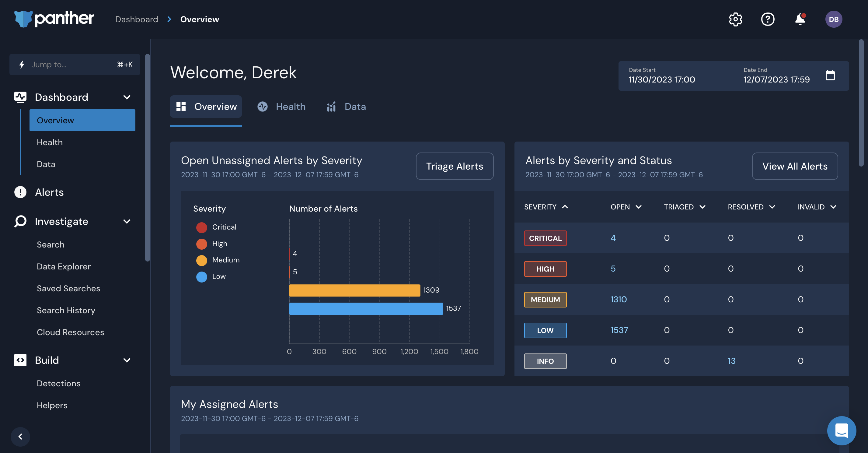Click the Alerts icon in sidebar

point(20,192)
